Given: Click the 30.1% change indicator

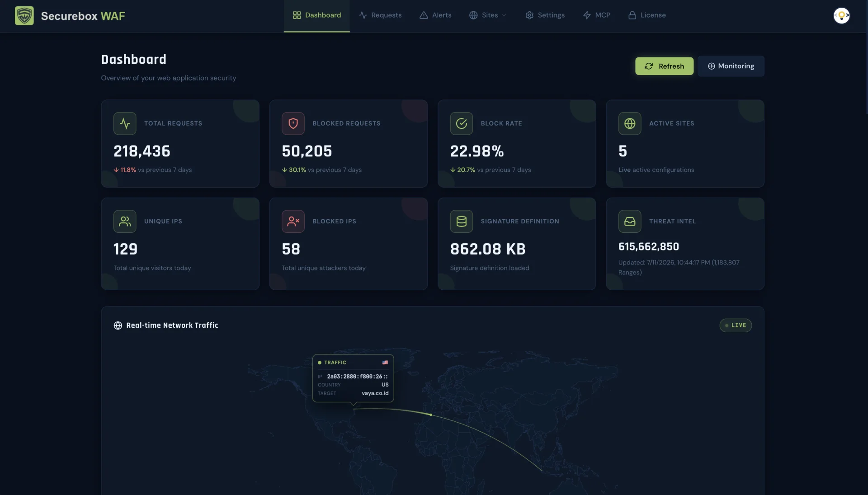Looking at the screenshot, I should tap(294, 170).
